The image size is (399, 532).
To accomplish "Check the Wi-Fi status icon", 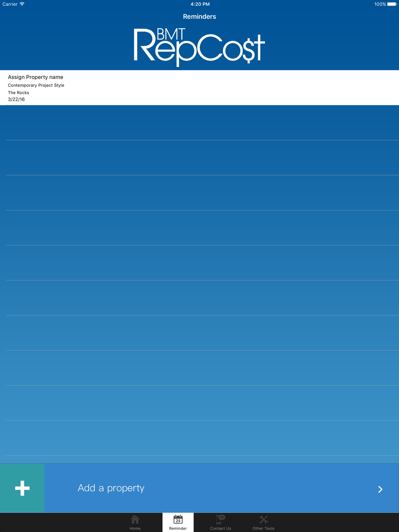I will point(22,4).
